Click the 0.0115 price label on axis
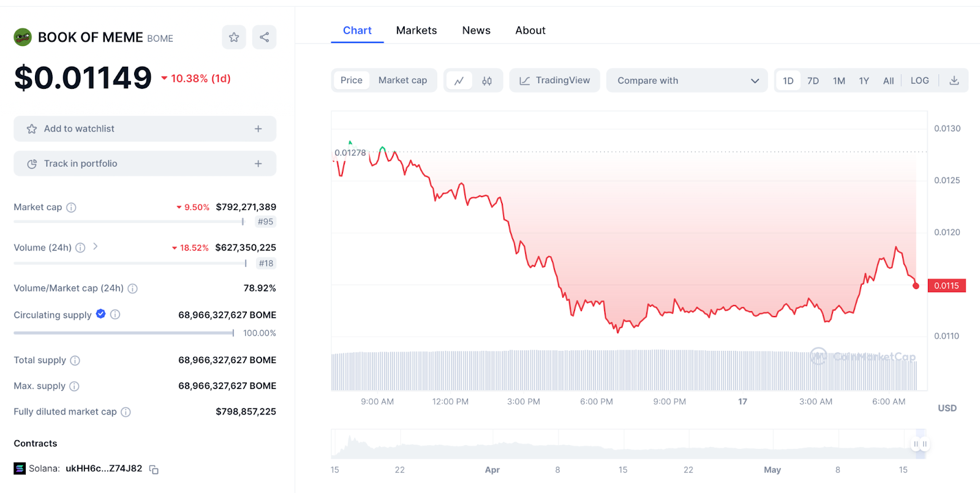 point(947,286)
